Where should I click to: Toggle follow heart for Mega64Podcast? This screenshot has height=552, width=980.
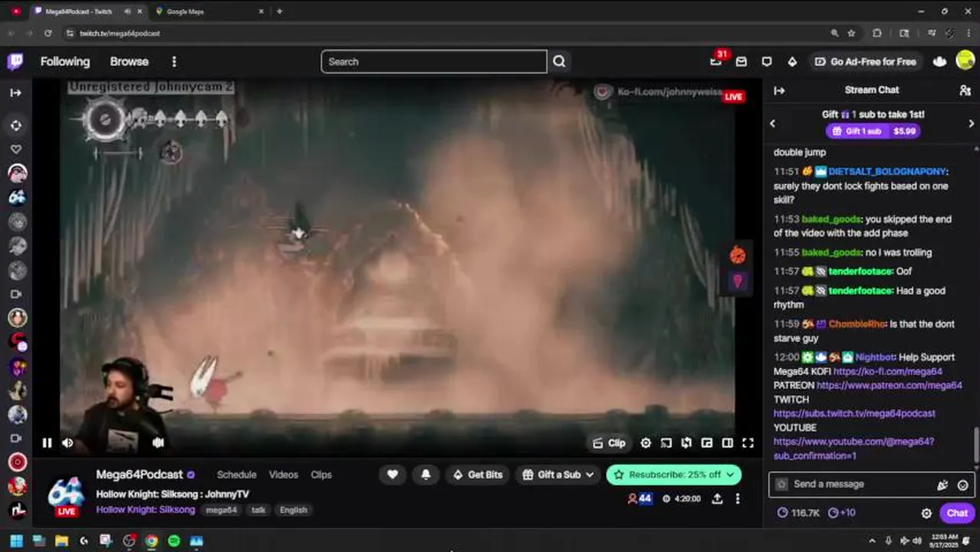point(392,475)
